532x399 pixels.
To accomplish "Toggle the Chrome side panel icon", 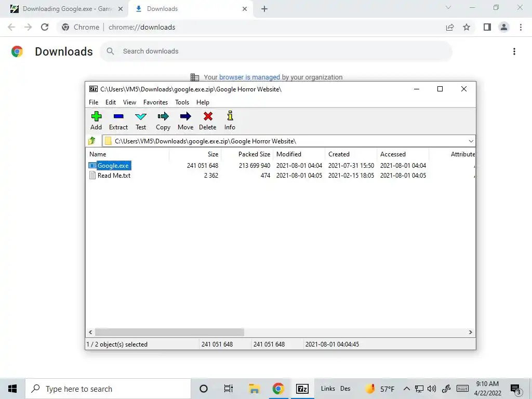I will click(x=487, y=27).
